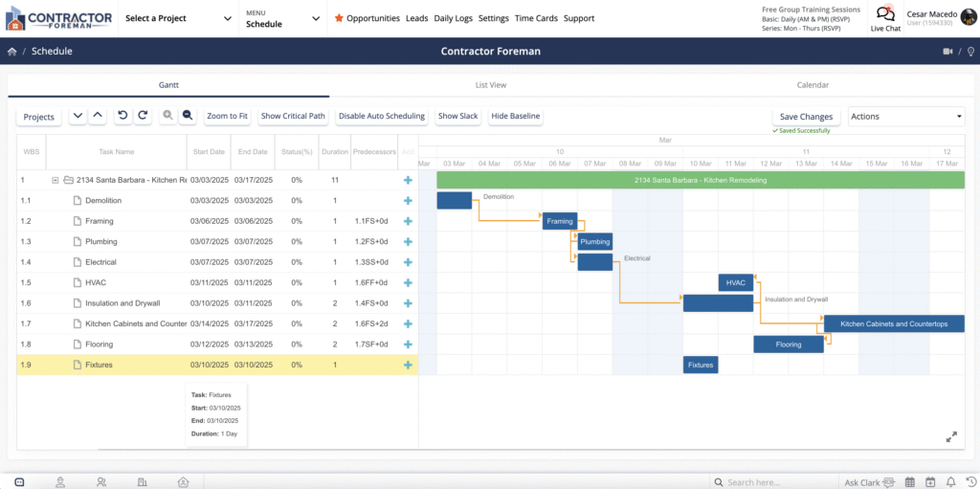The width and height of the screenshot is (980, 489).
Task: Click the single person icon in bottom bar
Action: pyautogui.click(x=60, y=482)
